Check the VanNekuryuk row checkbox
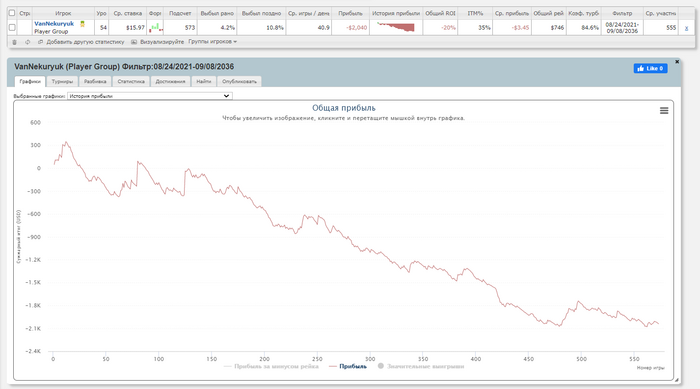700x389 pixels. tap(12, 28)
